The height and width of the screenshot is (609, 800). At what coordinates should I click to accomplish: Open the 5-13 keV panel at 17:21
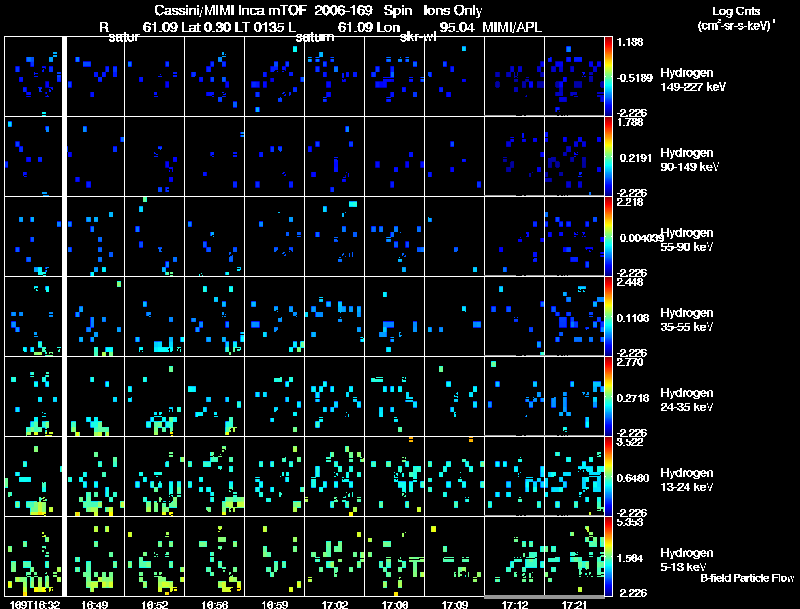click(574, 556)
